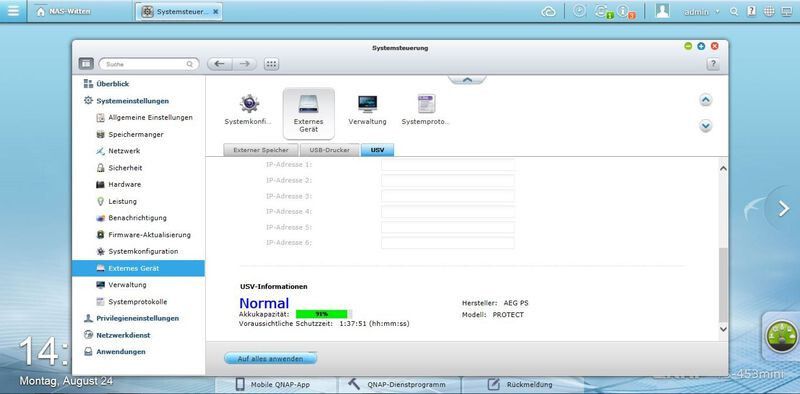Maximize window with blue plus button
This screenshot has width=800, height=394.
(x=701, y=46)
